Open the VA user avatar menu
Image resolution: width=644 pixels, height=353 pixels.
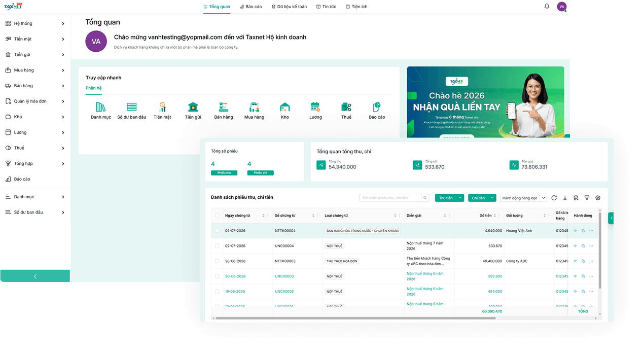(561, 7)
